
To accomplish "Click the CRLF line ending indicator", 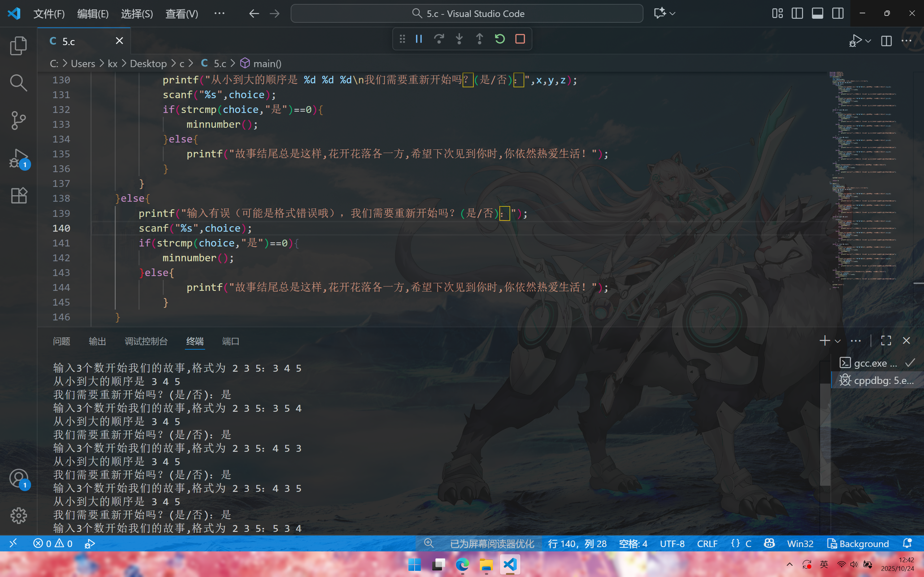I will (x=707, y=543).
